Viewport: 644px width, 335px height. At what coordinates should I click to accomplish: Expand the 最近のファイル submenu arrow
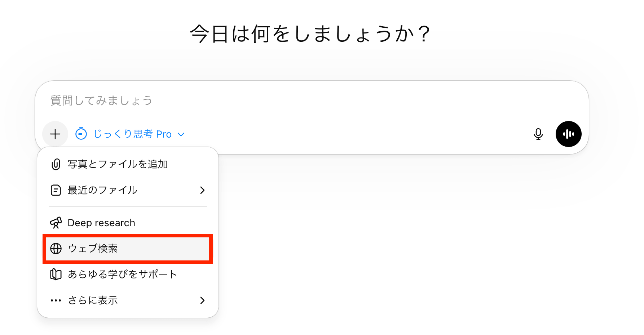click(x=202, y=190)
